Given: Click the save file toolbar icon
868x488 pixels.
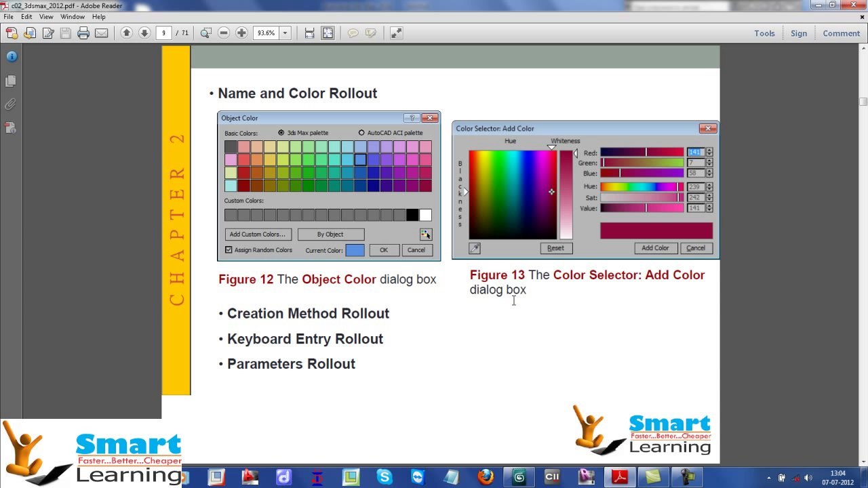Looking at the screenshot, I should [66, 33].
